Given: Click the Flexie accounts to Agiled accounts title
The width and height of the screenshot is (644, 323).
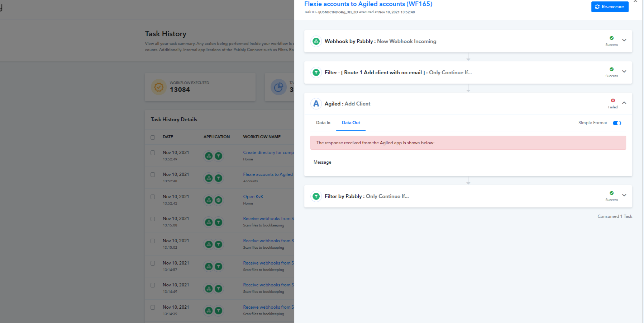Looking at the screenshot, I should 368,4.
